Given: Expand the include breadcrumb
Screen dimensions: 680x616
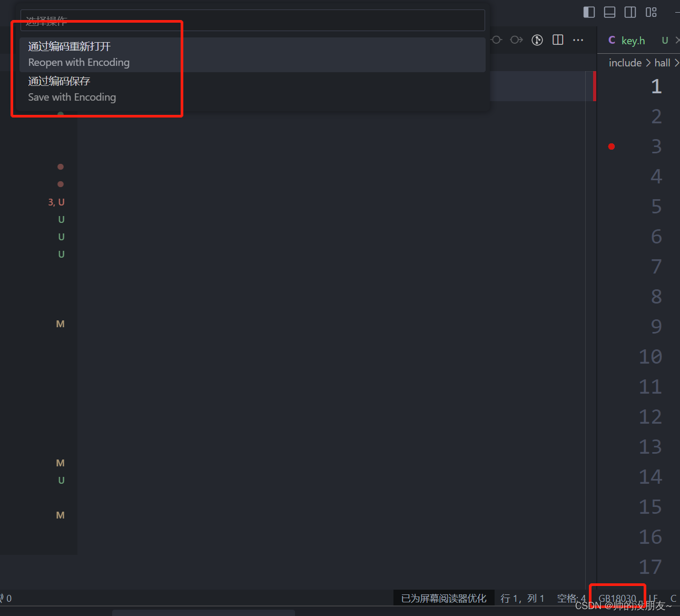Looking at the screenshot, I should (x=625, y=62).
